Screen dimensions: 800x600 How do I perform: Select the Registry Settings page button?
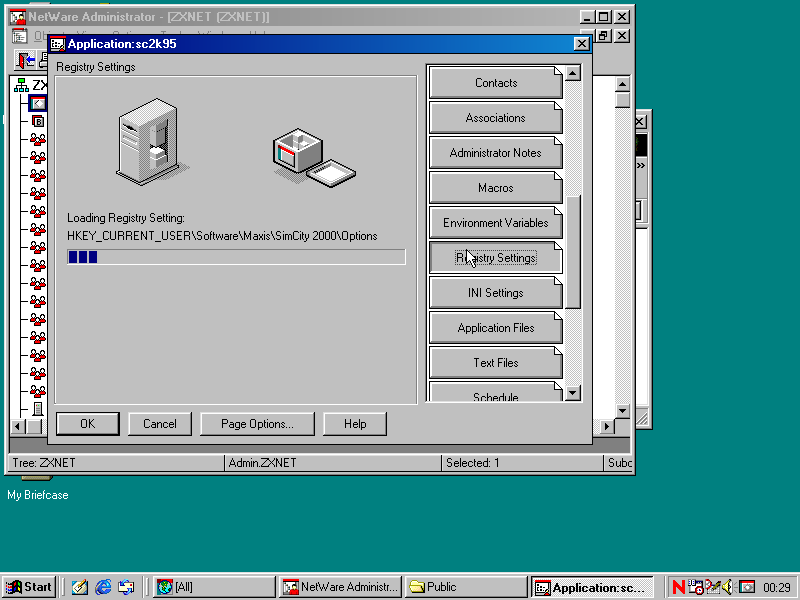click(x=496, y=258)
